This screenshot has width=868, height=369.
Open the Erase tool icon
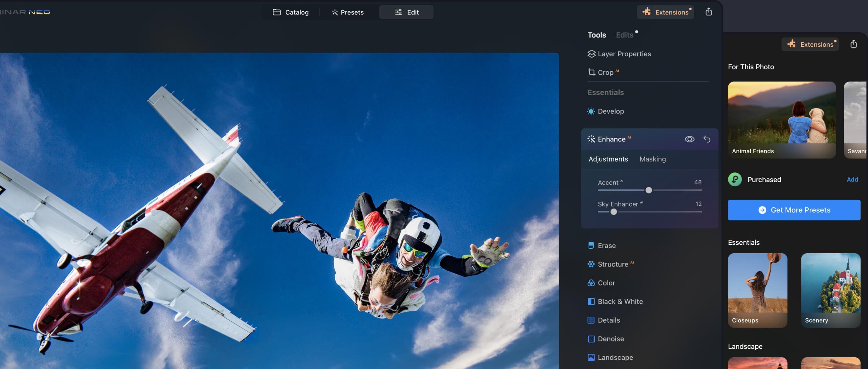coord(591,245)
